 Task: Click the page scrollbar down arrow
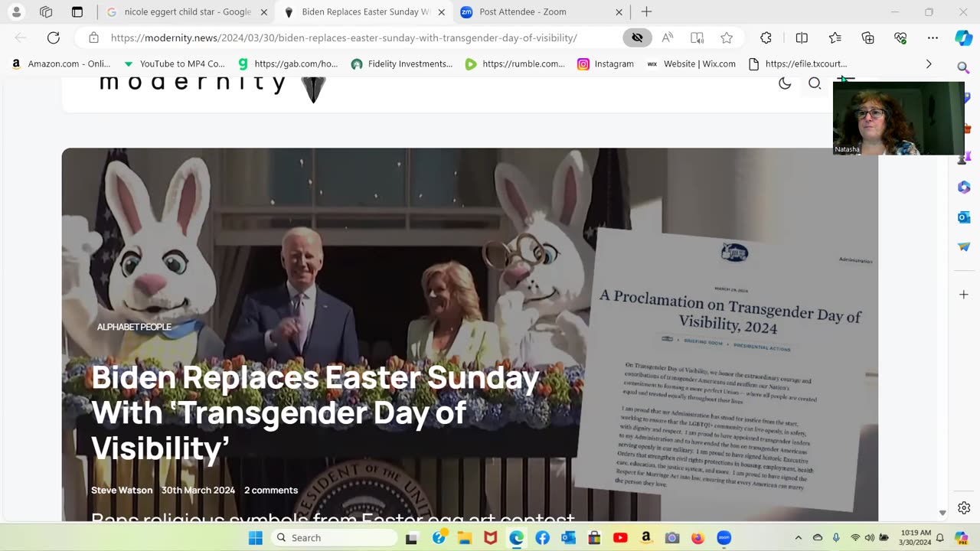pyautogui.click(x=942, y=513)
